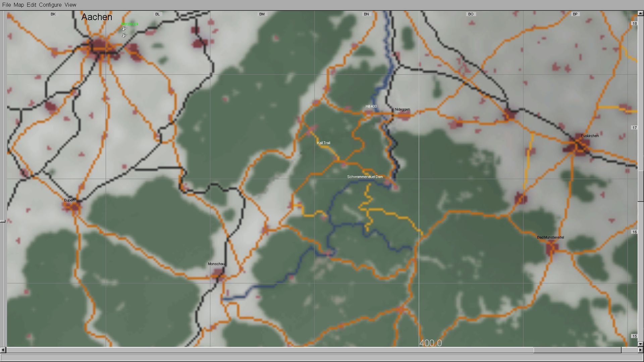Open the Edit menu
Viewport: 644px width, 362px height.
click(32, 5)
